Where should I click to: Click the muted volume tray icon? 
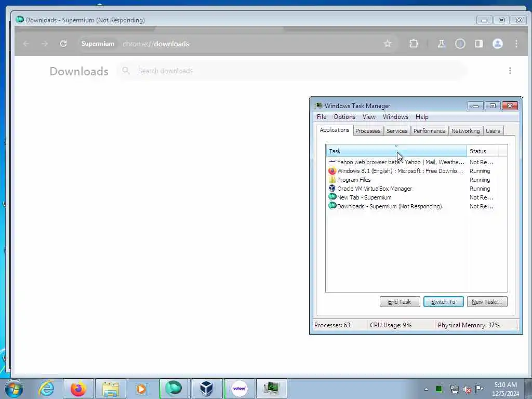pyautogui.click(x=467, y=389)
